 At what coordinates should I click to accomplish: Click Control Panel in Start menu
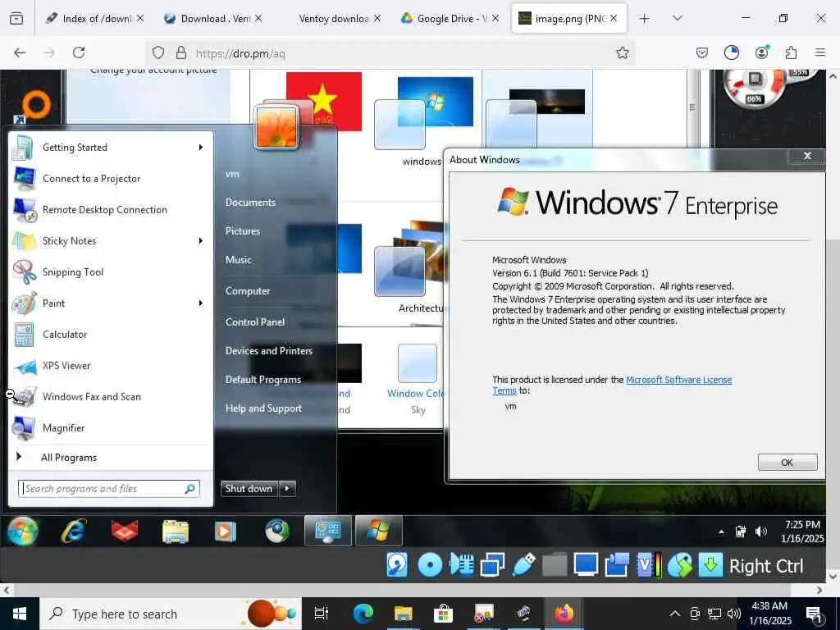pyautogui.click(x=255, y=322)
